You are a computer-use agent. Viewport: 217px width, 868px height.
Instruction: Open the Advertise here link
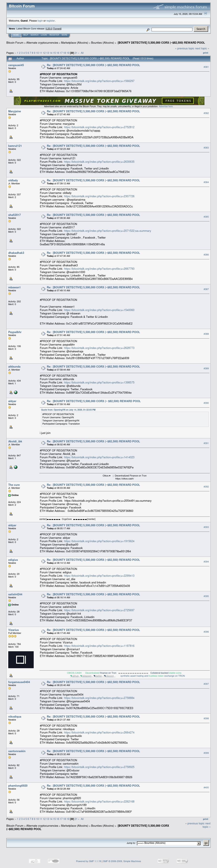pos(166,107)
